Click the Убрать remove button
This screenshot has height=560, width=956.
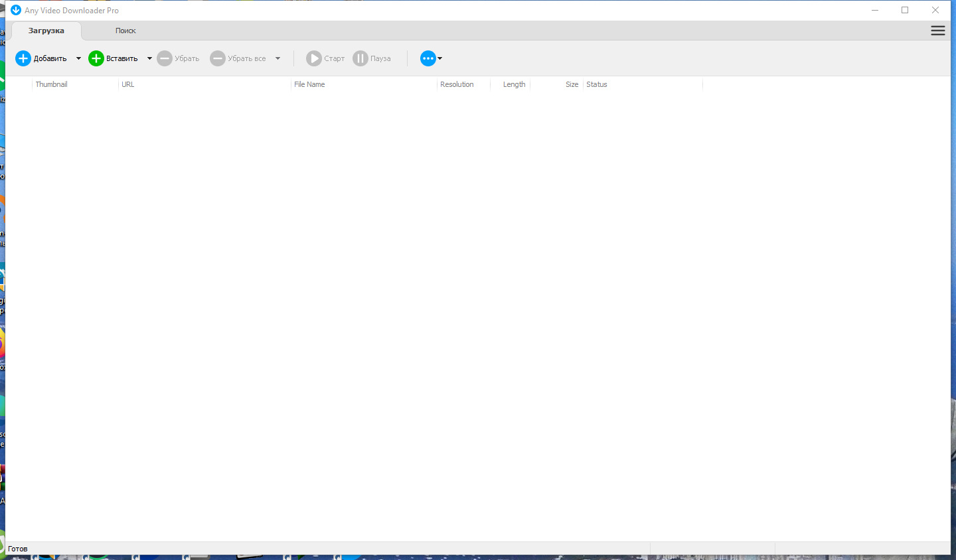click(x=178, y=58)
